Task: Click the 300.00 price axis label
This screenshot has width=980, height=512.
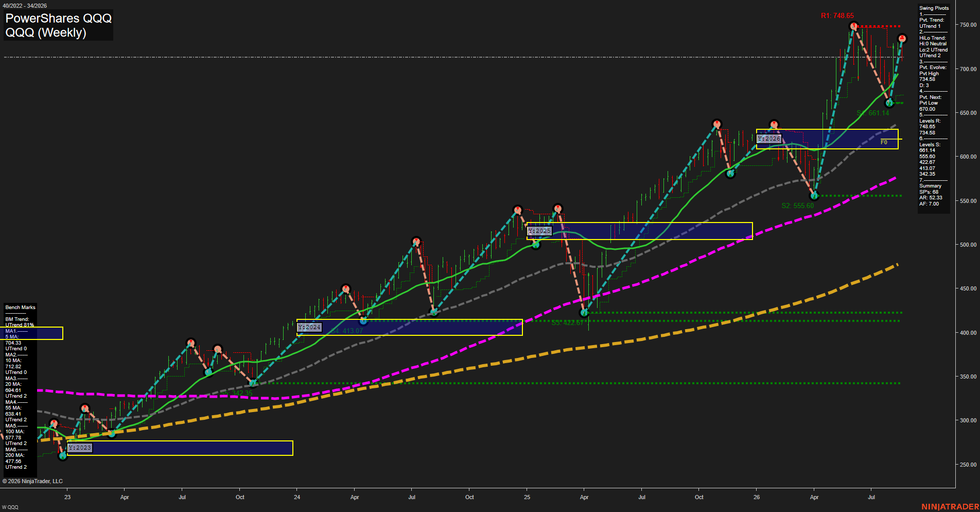Action: pos(968,420)
